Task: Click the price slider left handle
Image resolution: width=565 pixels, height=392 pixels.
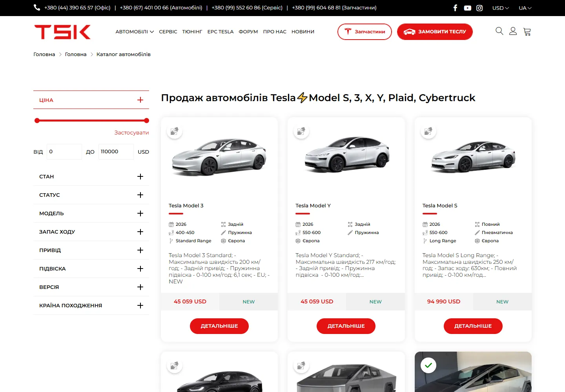Action: (37, 121)
